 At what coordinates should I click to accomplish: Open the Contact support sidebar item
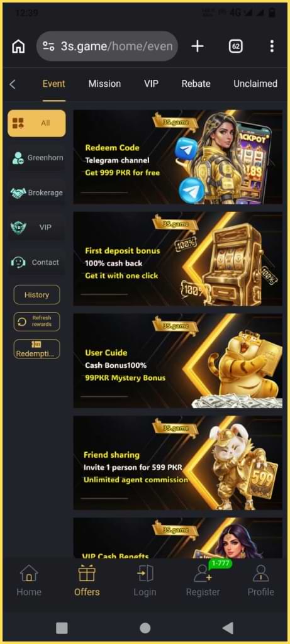[36, 262]
